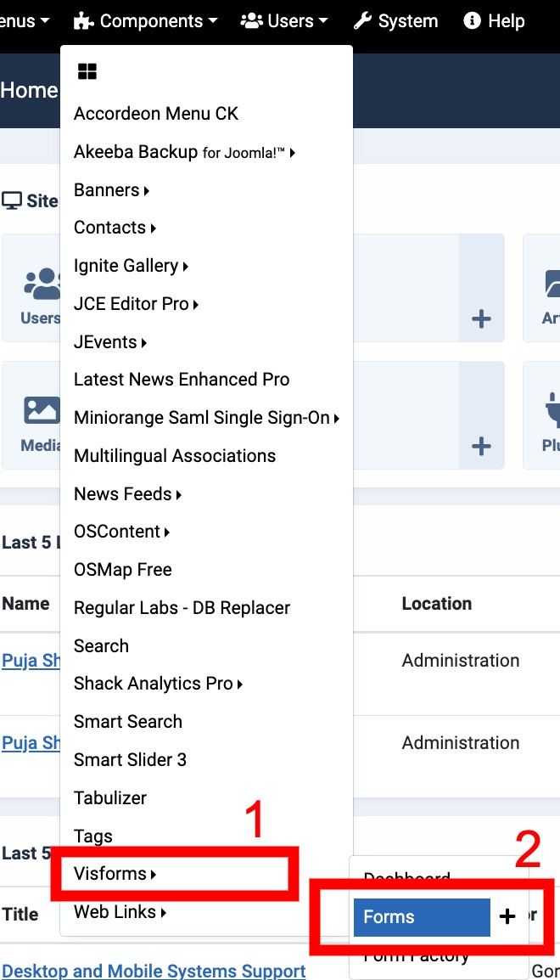Open OSMap Free component
560x980 pixels.
pos(123,569)
